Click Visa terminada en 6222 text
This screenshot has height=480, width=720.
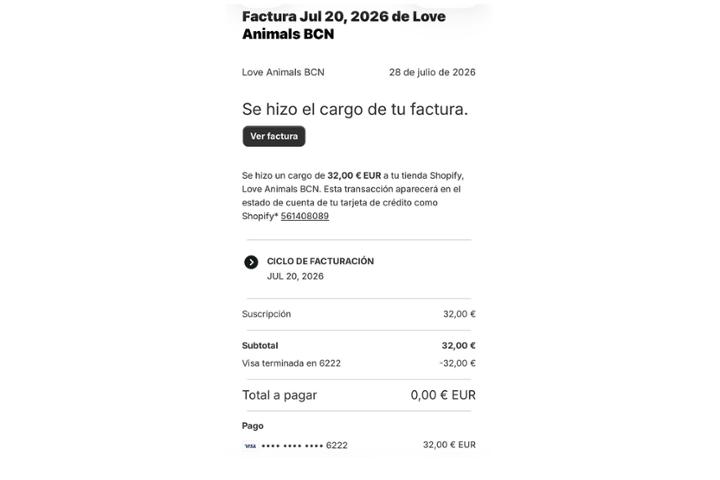[291, 363]
